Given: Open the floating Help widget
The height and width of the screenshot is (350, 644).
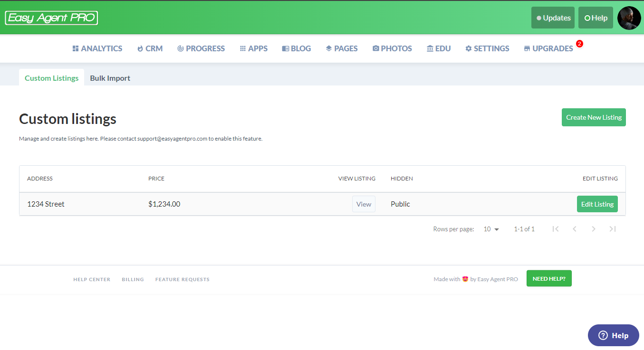Looking at the screenshot, I should [x=613, y=335].
